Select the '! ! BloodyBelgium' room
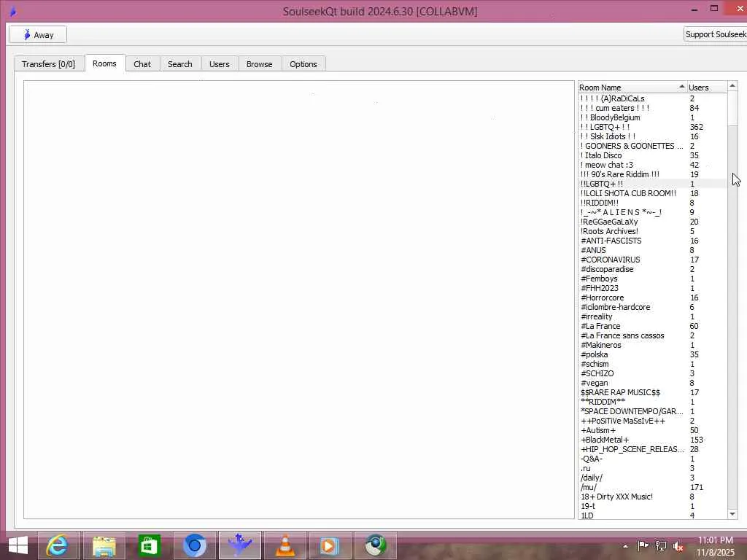Screen dimensions: 747x560 point(652,117)
